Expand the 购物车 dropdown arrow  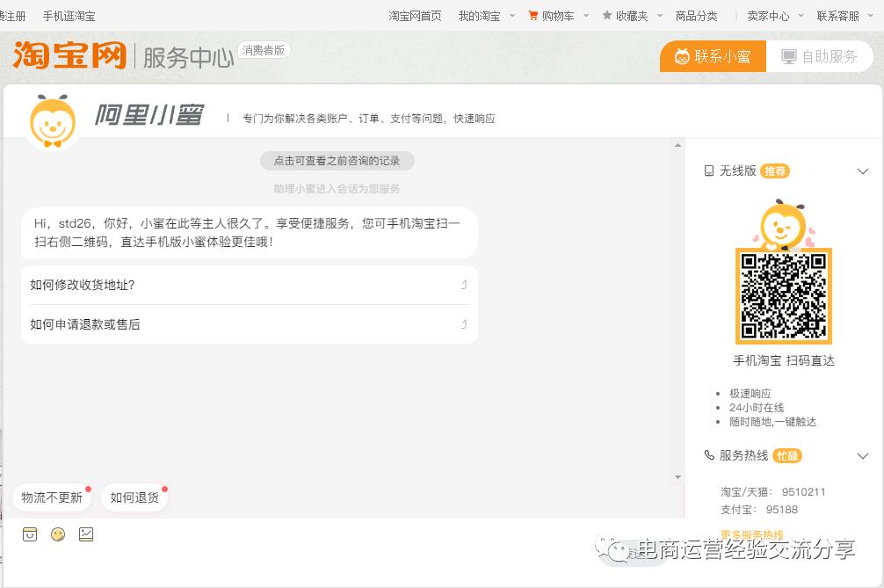tap(586, 16)
